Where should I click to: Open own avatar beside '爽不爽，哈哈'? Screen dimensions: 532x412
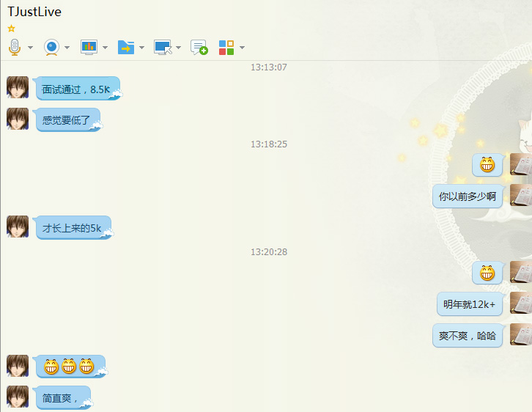521,334
